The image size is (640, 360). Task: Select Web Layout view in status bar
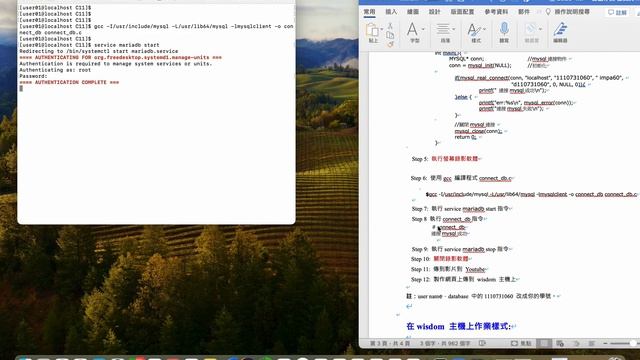click(x=560, y=343)
